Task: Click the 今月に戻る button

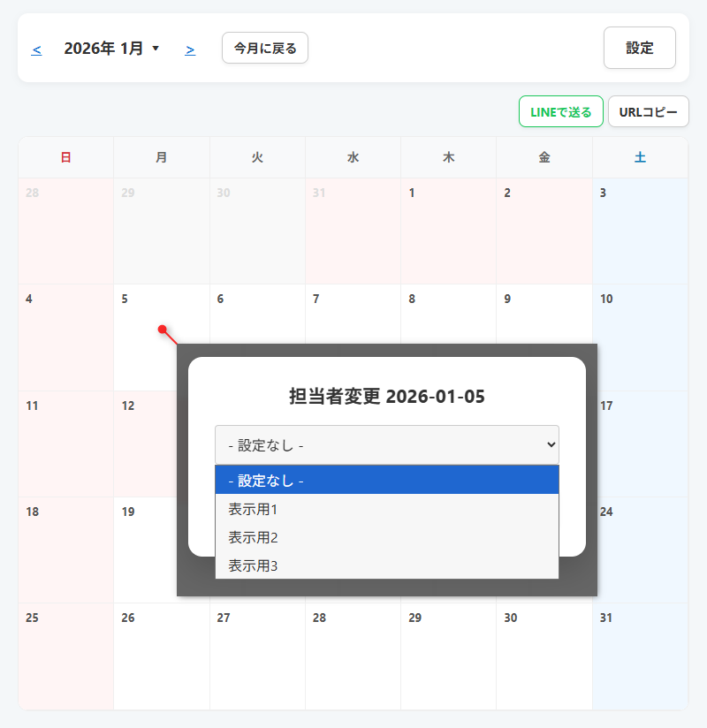Action: point(264,48)
